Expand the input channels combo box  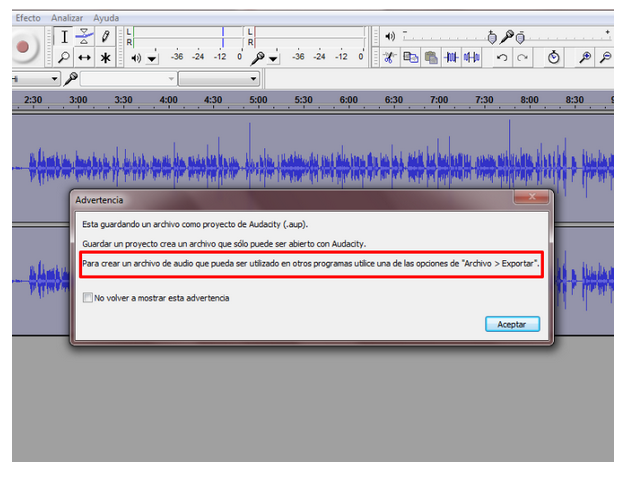pos(253,79)
